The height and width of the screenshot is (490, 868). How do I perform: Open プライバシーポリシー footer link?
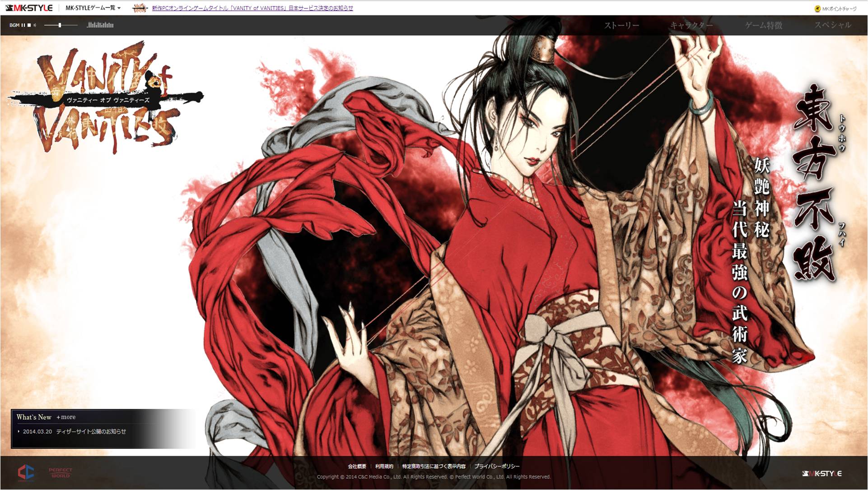[497, 467]
